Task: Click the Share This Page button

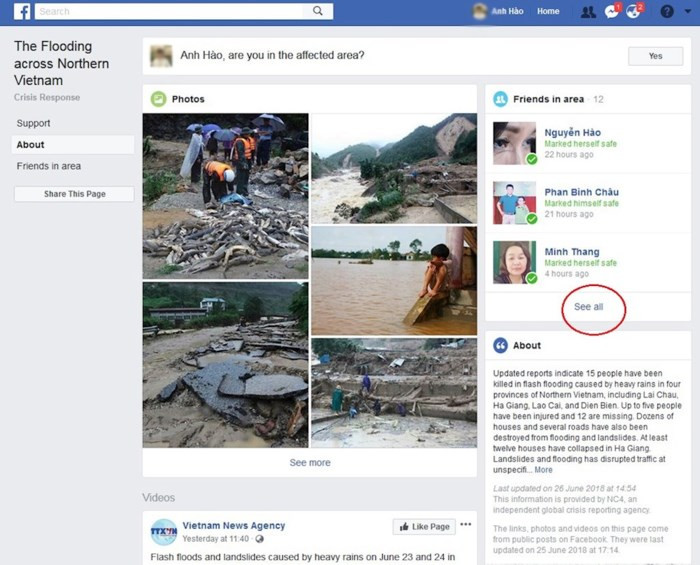Action: coord(74,194)
